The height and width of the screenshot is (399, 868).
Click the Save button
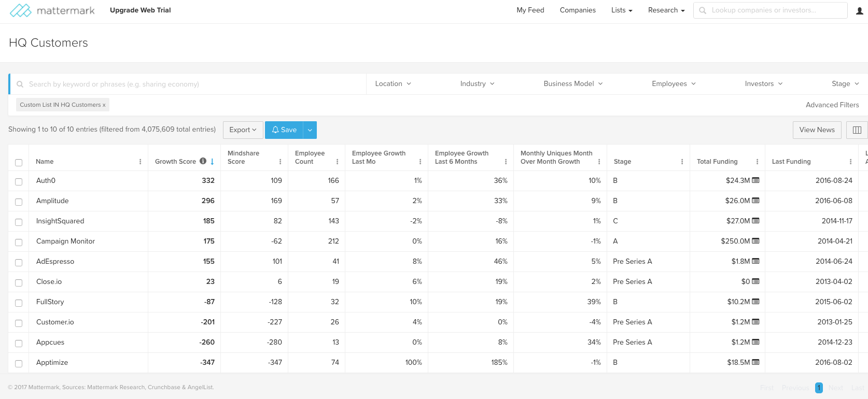(284, 130)
